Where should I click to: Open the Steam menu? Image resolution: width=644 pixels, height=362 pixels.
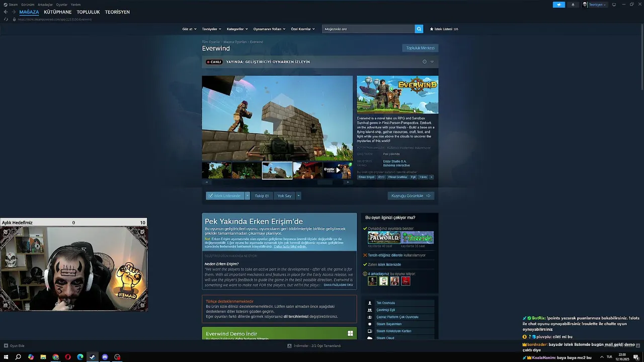click(x=11, y=5)
